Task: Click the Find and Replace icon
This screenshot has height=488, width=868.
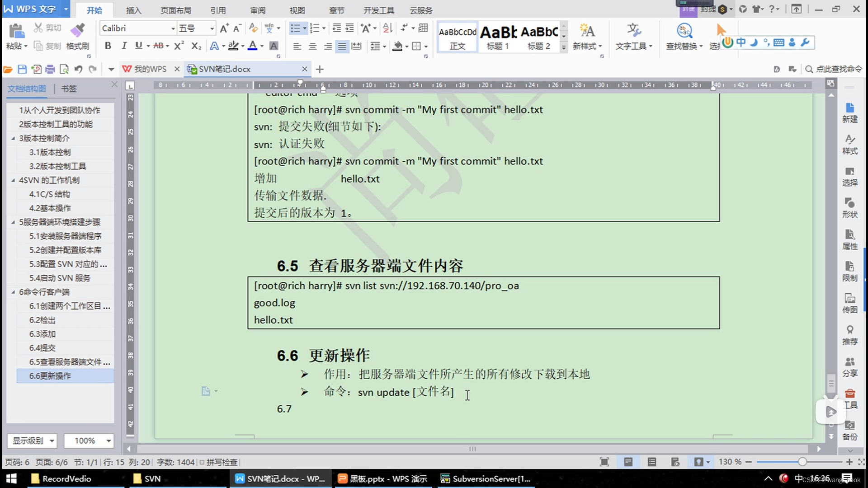Action: click(684, 31)
